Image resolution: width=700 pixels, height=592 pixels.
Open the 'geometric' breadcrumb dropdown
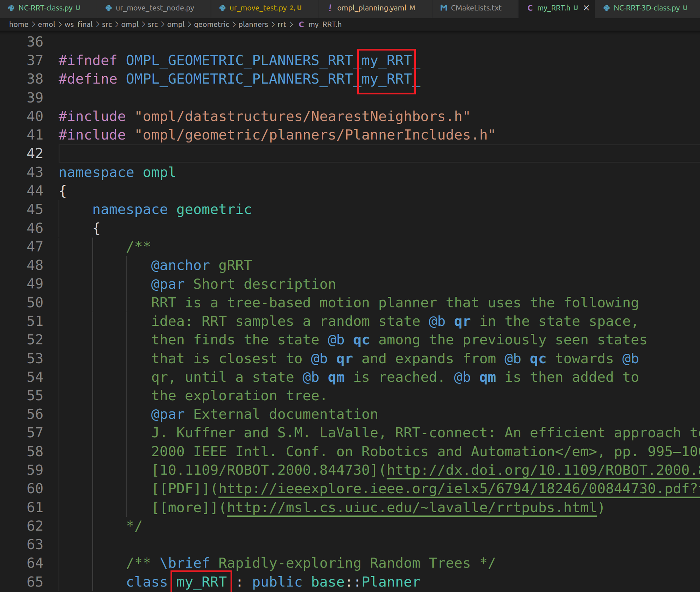tap(211, 24)
